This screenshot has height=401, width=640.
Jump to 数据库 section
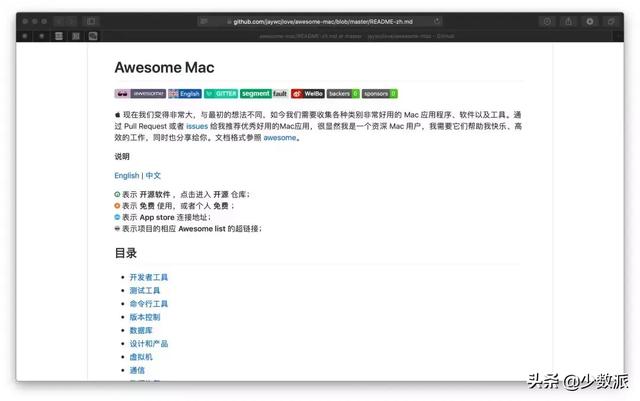click(x=141, y=330)
